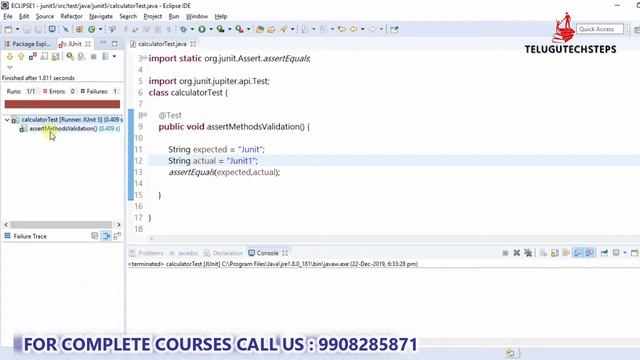Open the Refactor menu

tap(71, 16)
